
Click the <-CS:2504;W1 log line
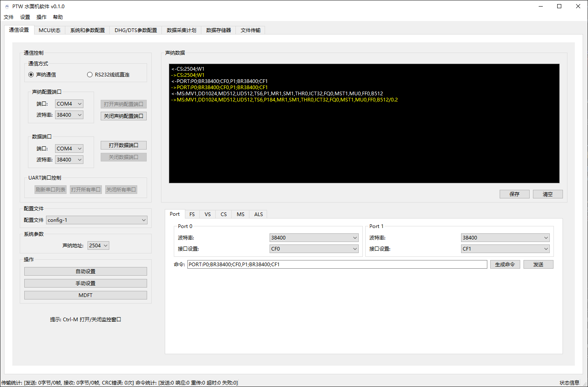click(x=188, y=69)
